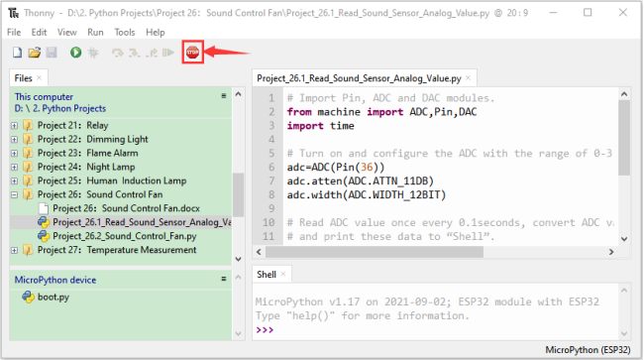Open This computer panel menu icon

click(x=224, y=96)
